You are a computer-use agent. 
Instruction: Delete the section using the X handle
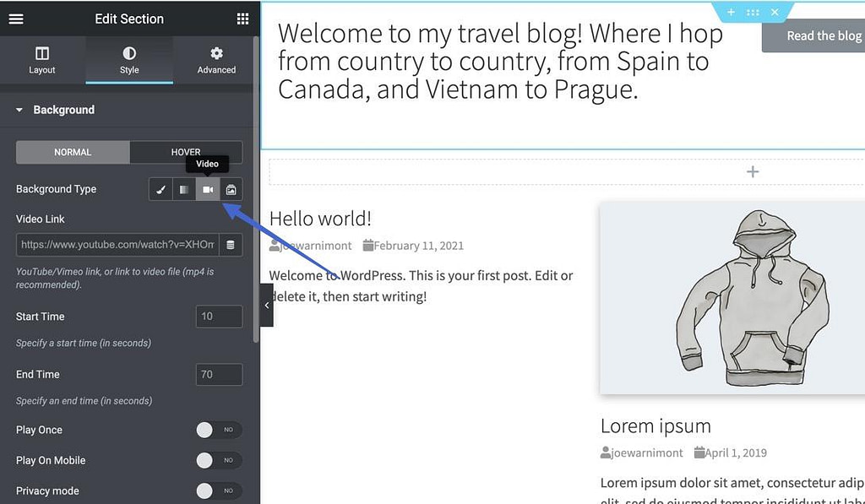coord(775,12)
